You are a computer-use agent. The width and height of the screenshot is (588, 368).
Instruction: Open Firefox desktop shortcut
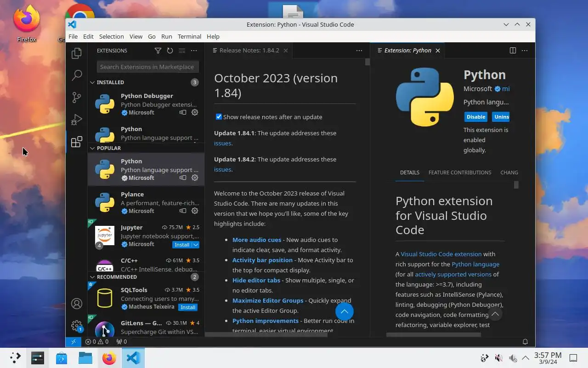(x=27, y=24)
